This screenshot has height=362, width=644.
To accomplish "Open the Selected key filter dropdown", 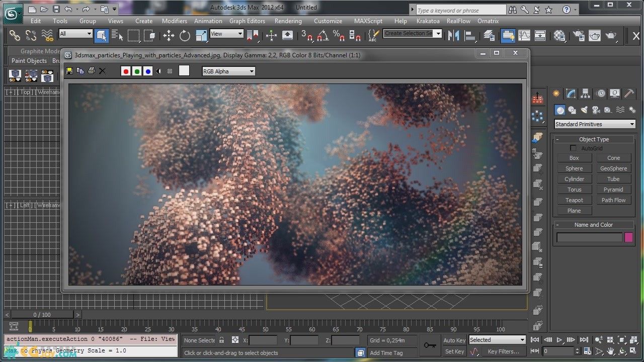I will [x=497, y=340].
